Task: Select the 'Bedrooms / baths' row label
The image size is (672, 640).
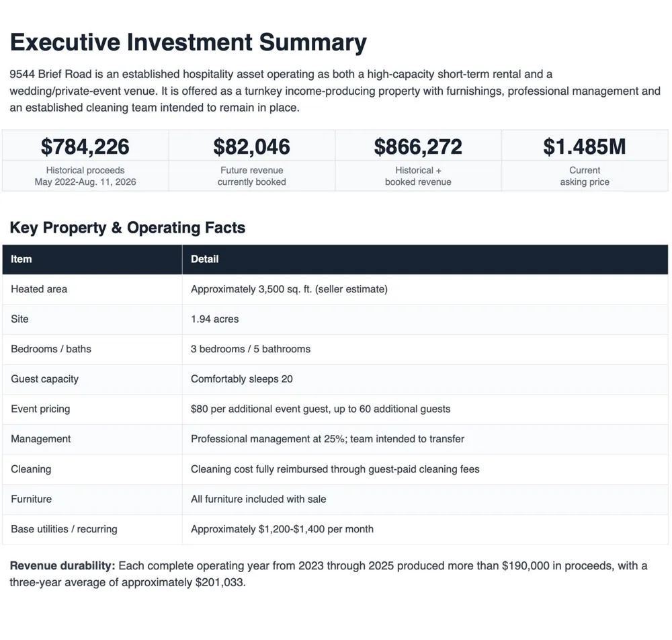Action: (51, 350)
